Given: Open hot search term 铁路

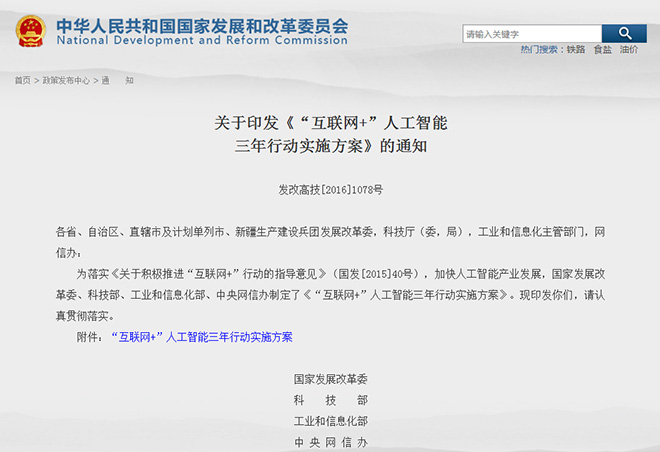Looking at the screenshot, I should point(576,50).
